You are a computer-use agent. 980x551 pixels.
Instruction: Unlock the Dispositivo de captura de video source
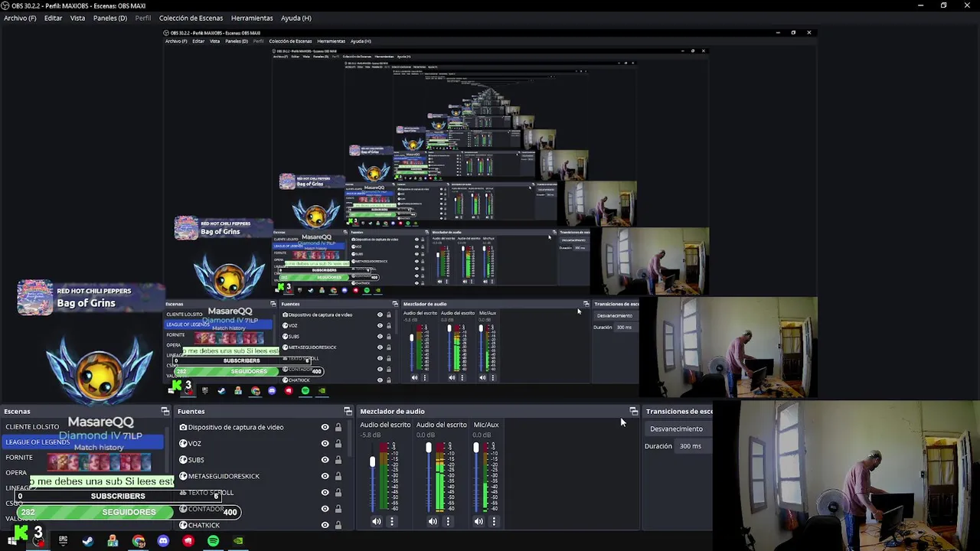338,427
